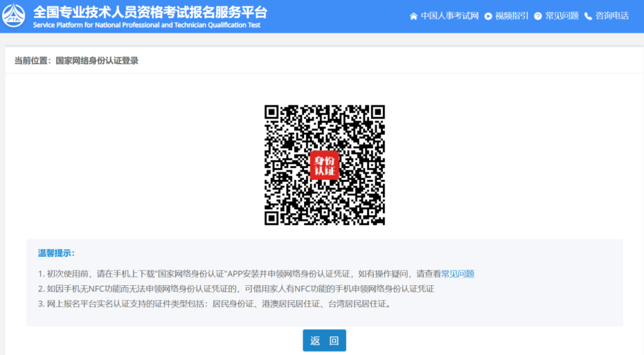The width and height of the screenshot is (644, 355).
Task: Click the red 身份认证 badge inside the QR code
Action: tap(324, 165)
